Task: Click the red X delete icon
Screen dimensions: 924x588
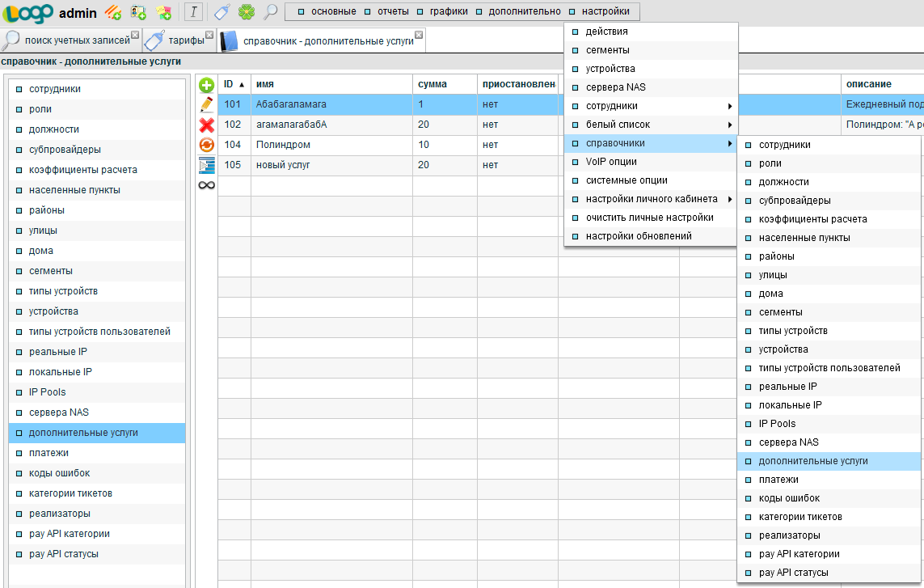Action: (206, 125)
